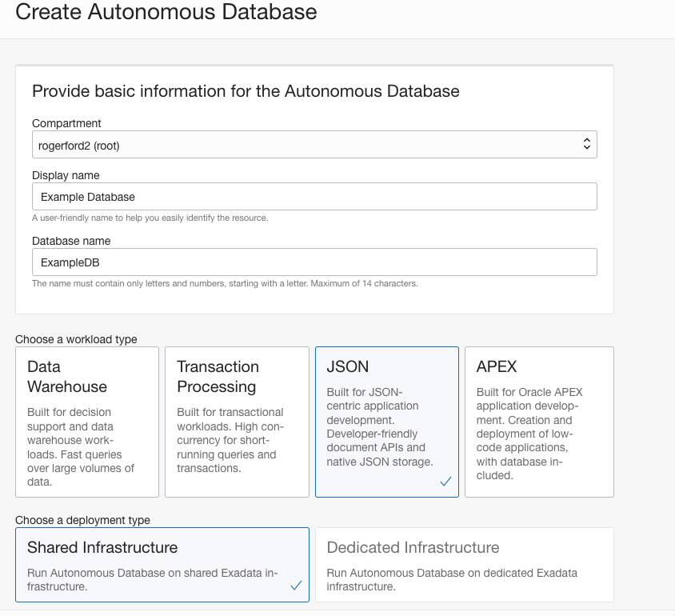This screenshot has height=616, width=675.
Task: Deselect the JSON workload card
Action: 386,422
